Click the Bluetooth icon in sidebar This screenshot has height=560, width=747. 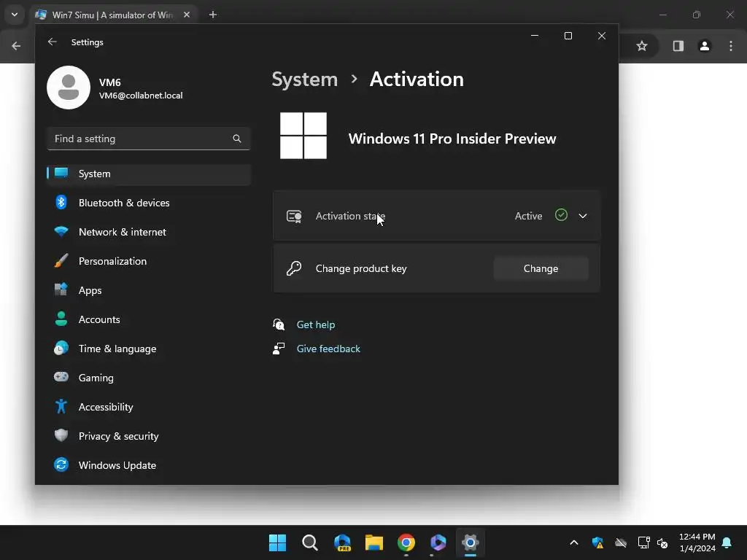pyautogui.click(x=61, y=203)
